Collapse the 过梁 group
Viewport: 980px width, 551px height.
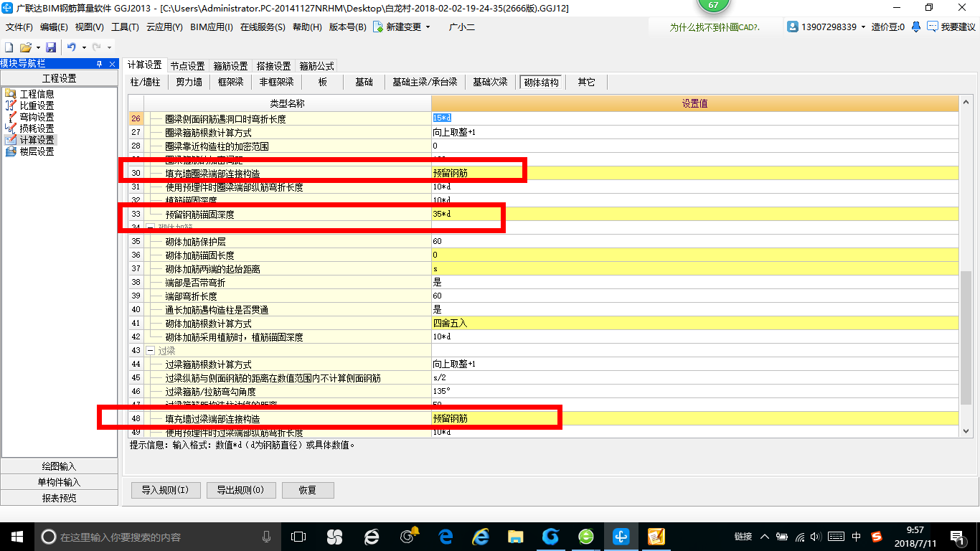point(151,351)
